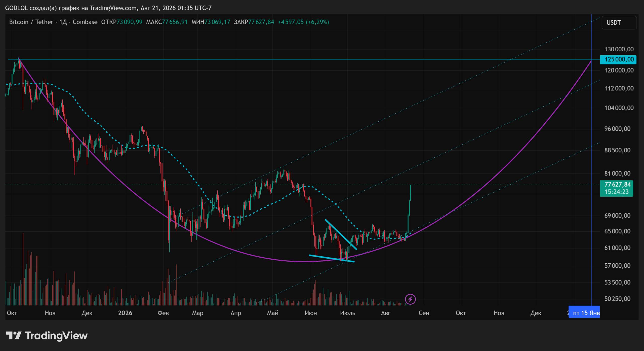
Task: Click the ОТКР value 73 090,99
Action: tap(129, 22)
